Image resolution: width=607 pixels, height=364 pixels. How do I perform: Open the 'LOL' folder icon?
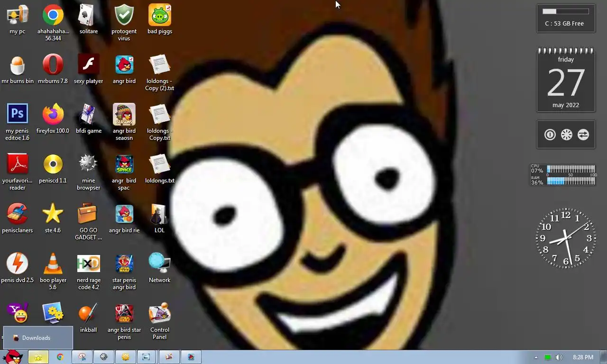(160, 219)
